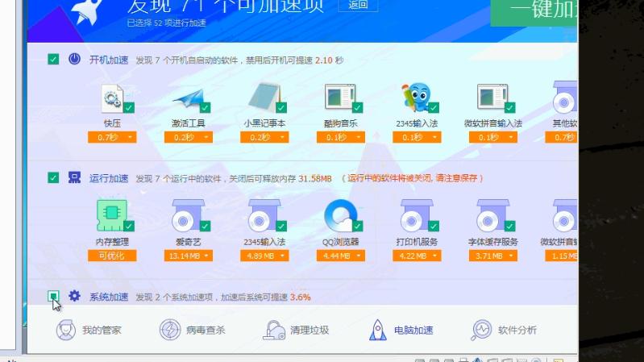The height and width of the screenshot is (362, 644).
Task: Open the 0.2秒 dropdown under 小黑记事本
Action: coord(264,137)
